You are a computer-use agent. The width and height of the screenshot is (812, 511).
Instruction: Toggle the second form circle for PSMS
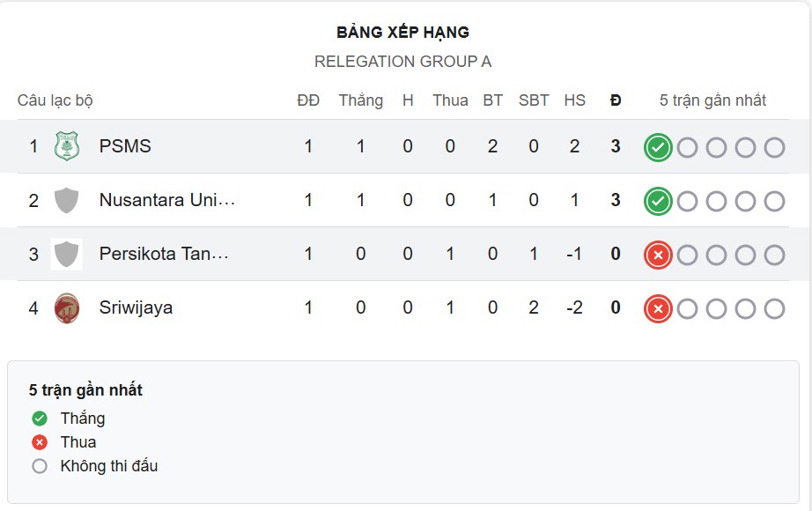click(689, 146)
